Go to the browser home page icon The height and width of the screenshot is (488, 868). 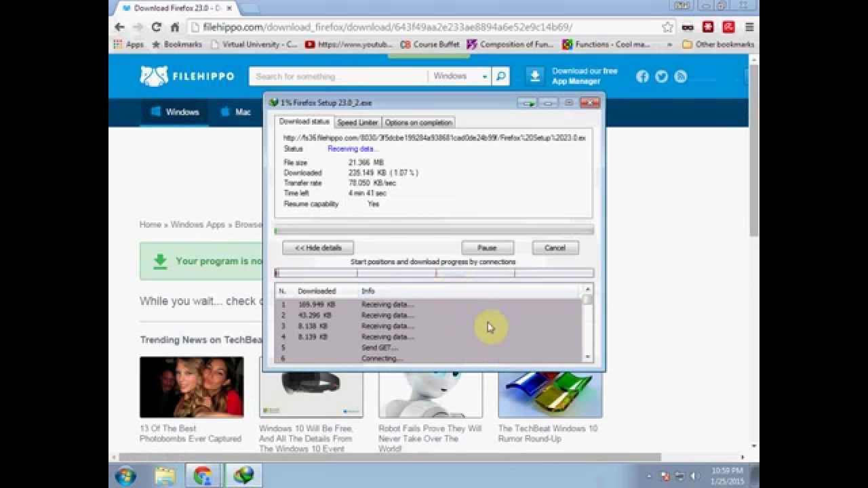click(174, 27)
